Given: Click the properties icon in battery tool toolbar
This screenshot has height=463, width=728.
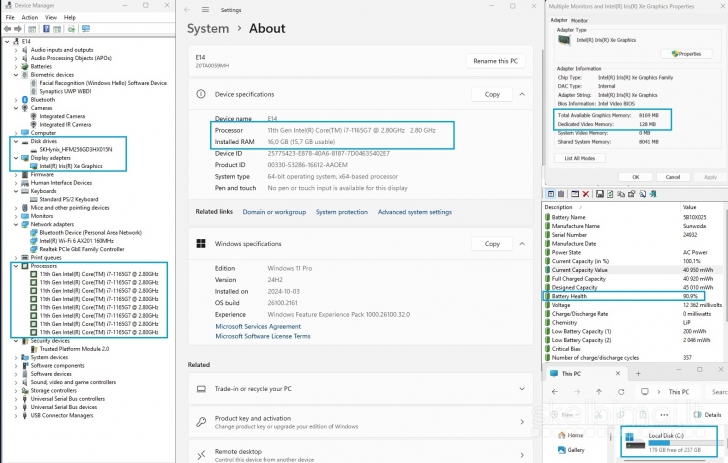Looking at the screenshot, I should click(631, 194).
